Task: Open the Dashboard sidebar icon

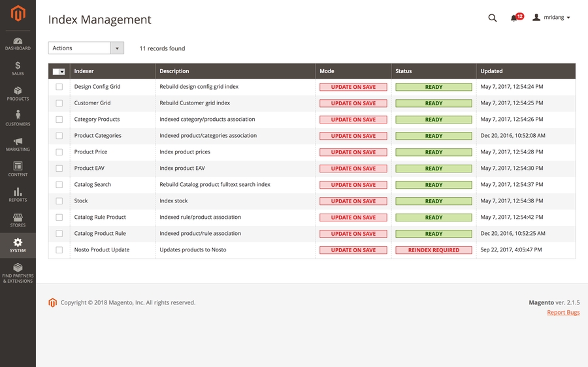Action: (x=18, y=42)
